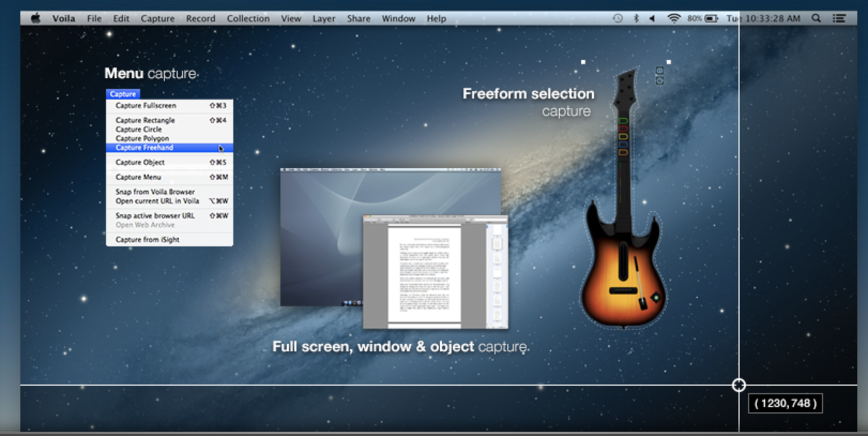The height and width of the screenshot is (436, 868).
Task: Open the Notification Center list icon
Action: (x=839, y=18)
